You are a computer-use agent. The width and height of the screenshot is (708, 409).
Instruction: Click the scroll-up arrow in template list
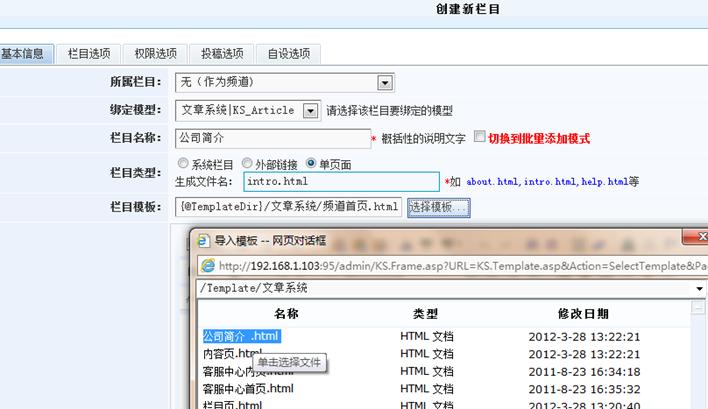[x=698, y=307]
